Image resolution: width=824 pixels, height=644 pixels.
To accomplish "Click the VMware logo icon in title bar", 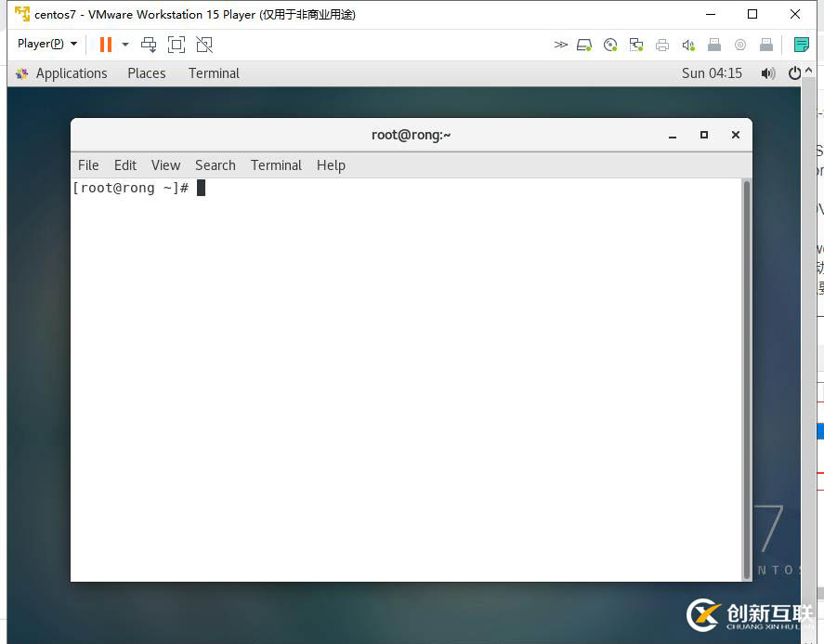I will click(22, 14).
